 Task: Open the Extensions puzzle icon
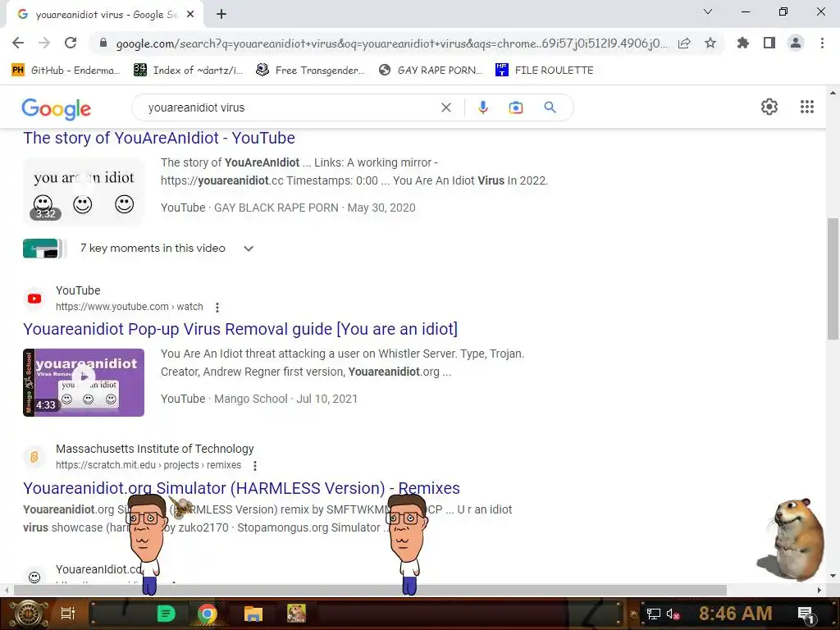tap(742, 43)
